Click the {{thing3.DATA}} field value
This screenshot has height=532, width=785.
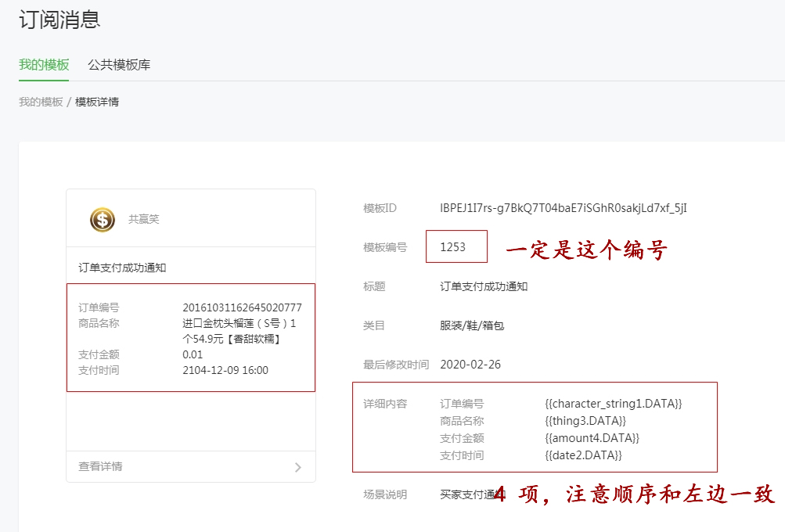tap(585, 421)
